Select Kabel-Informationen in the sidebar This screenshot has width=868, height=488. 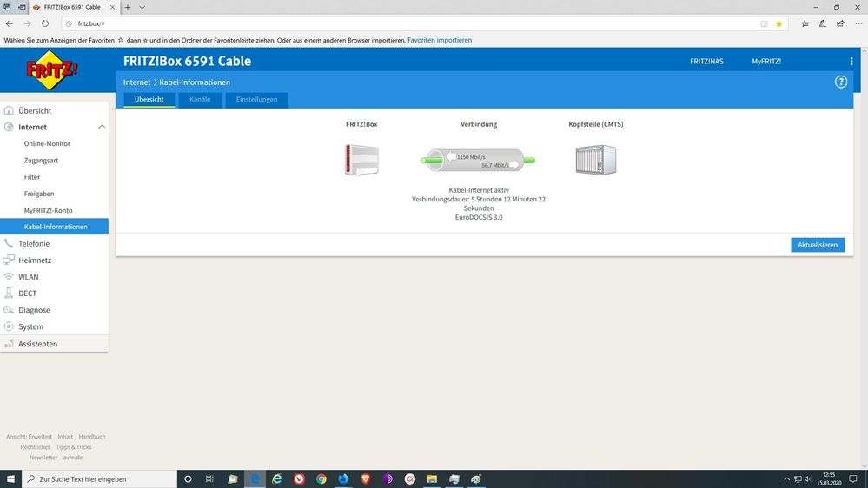(54, 227)
